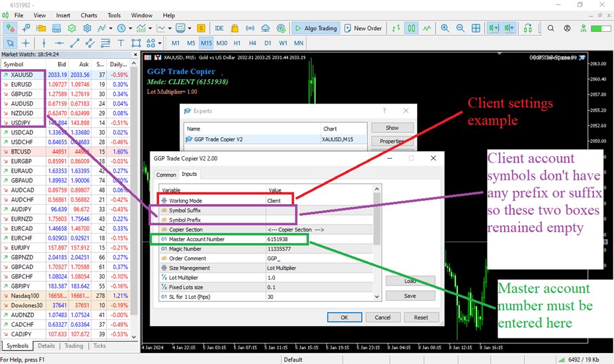Image resolution: width=614 pixels, height=364 pixels.
Task: Toggle the Algo Trading button
Action: coord(315,28)
